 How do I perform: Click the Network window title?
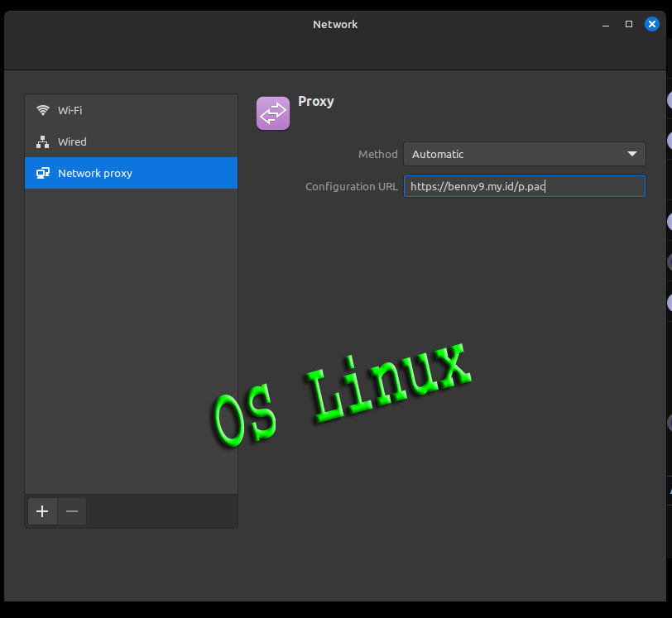point(335,25)
